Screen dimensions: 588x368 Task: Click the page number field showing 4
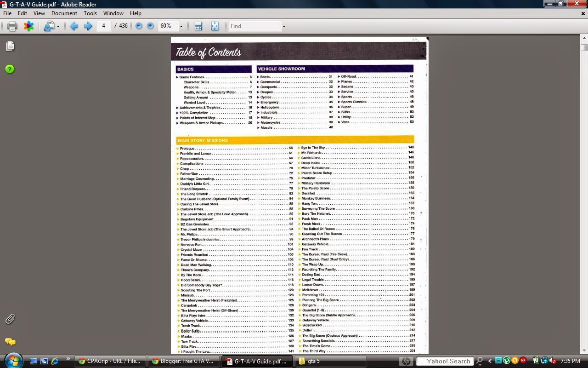[104, 26]
